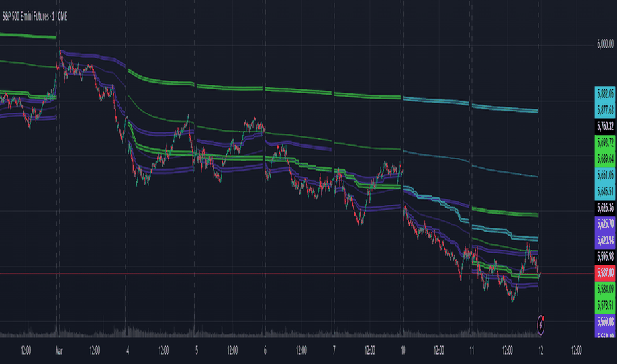Click the green 5,693.72 price label

pos(605,142)
